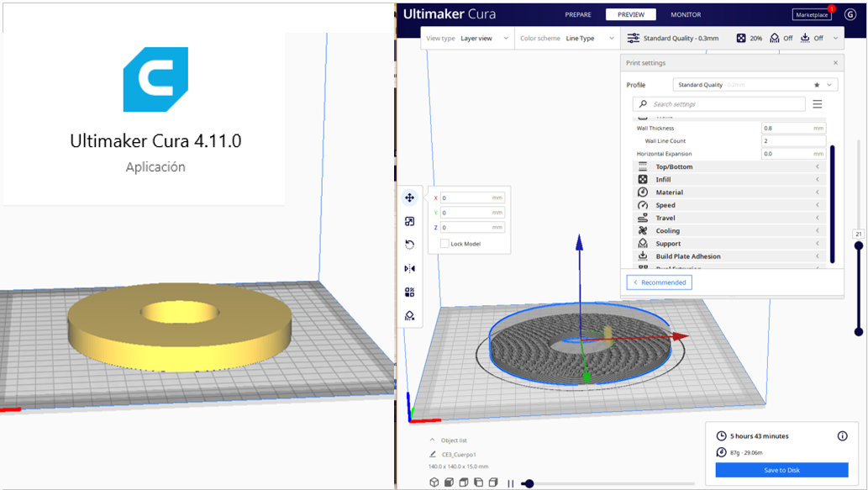868x490 pixels.
Task: Click the simulation path slider handle
Action: coord(529,483)
